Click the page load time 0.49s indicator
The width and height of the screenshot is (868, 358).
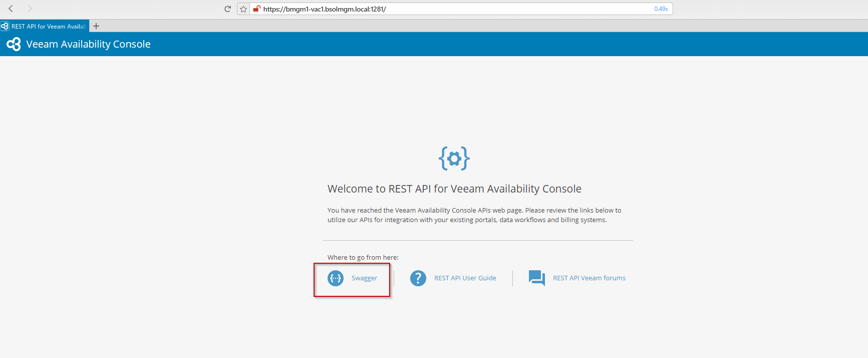661,9
